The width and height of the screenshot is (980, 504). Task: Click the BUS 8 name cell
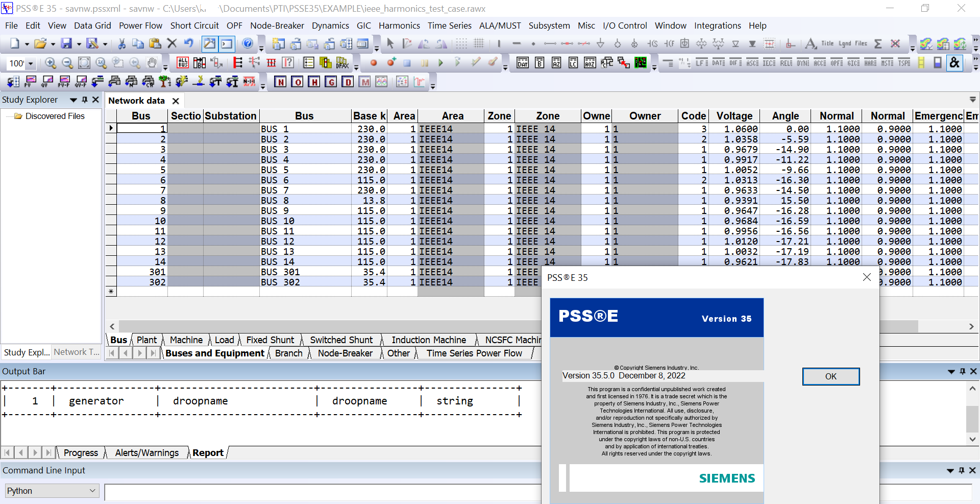click(x=305, y=200)
